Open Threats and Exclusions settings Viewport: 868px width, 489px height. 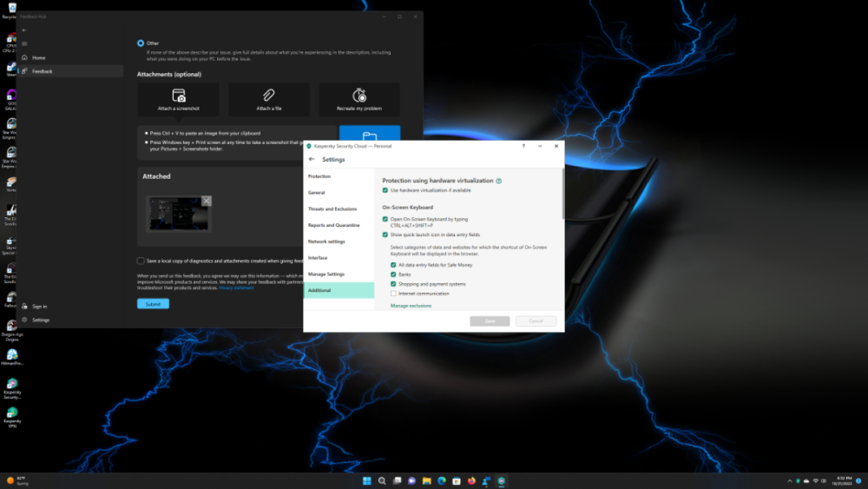339,208
